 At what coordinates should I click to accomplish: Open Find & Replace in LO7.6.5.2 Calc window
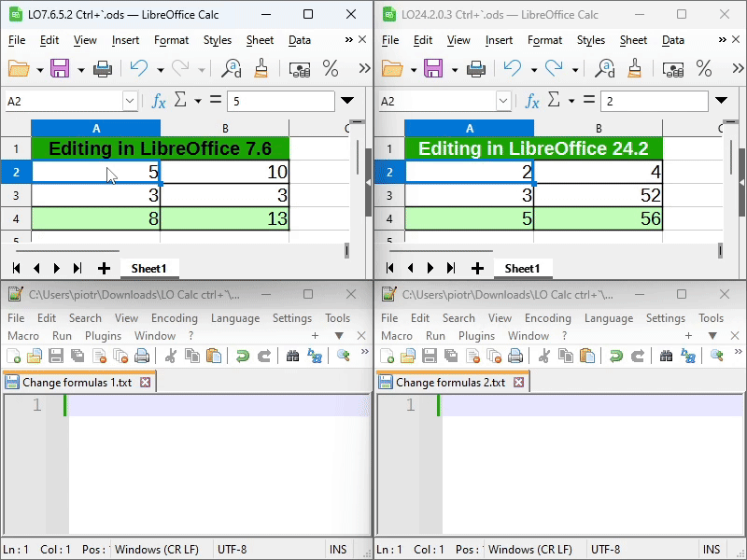click(232, 68)
